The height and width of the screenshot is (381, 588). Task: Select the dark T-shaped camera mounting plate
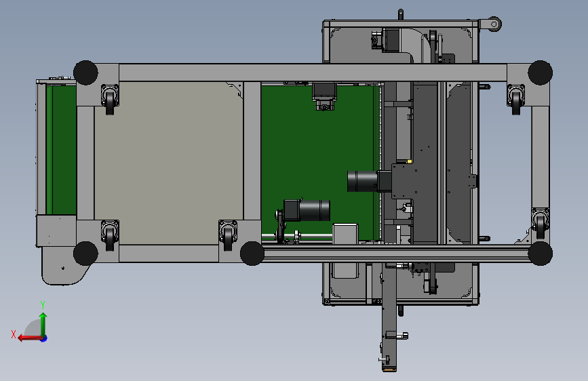tap(416, 180)
